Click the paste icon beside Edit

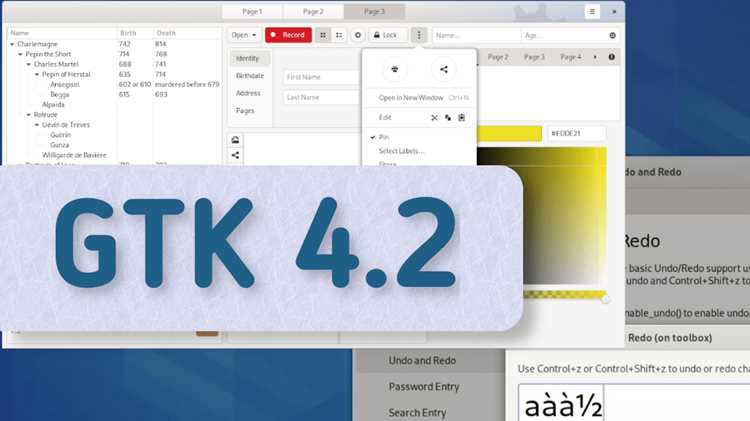(x=462, y=118)
